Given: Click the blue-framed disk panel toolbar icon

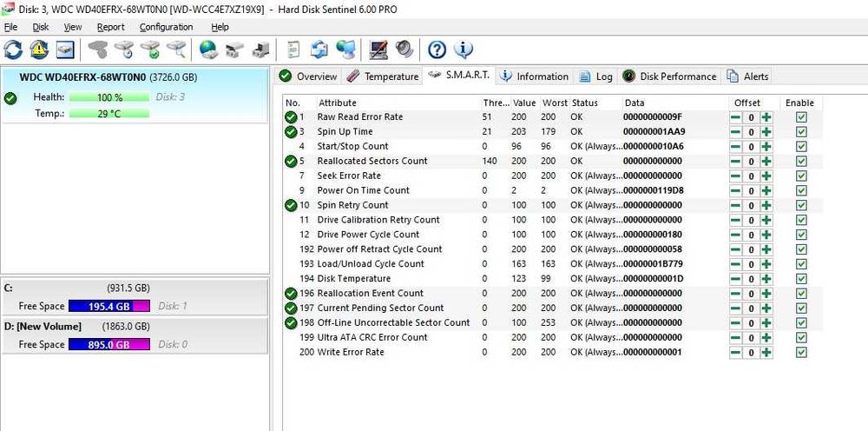Looking at the screenshot, I should [x=65, y=50].
